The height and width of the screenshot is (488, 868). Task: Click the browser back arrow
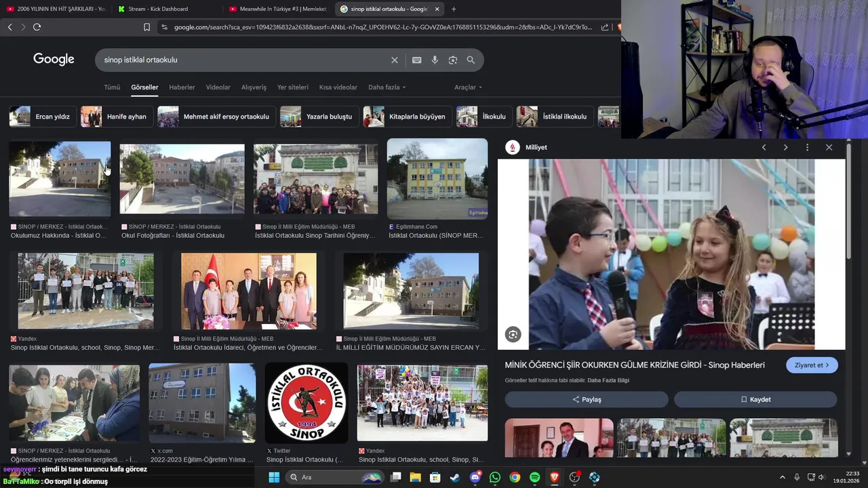9,27
